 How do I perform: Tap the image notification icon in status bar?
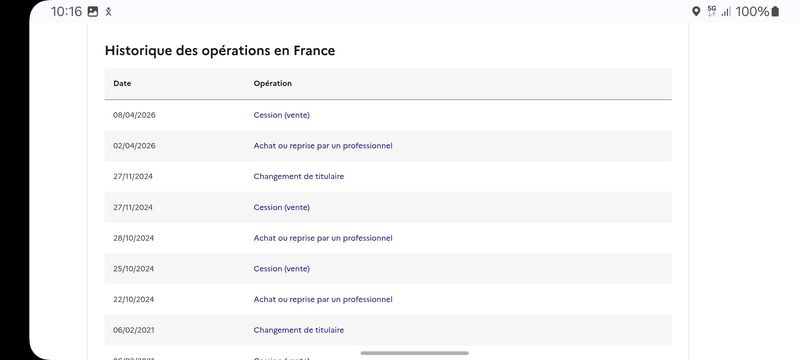pyautogui.click(x=93, y=12)
